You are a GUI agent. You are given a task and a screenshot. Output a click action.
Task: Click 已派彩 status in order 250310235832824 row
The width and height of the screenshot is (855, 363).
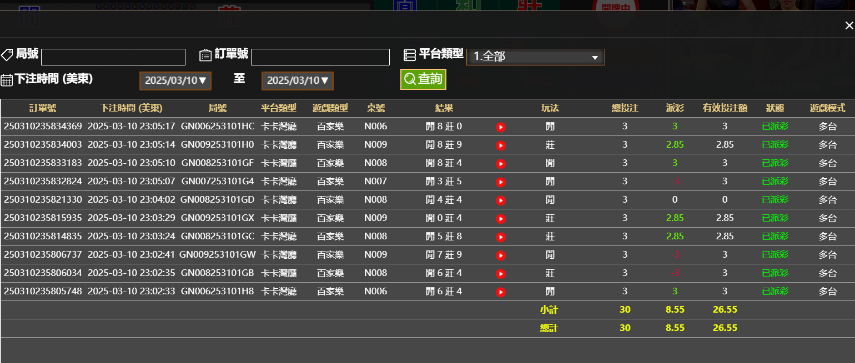(x=775, y=182)
